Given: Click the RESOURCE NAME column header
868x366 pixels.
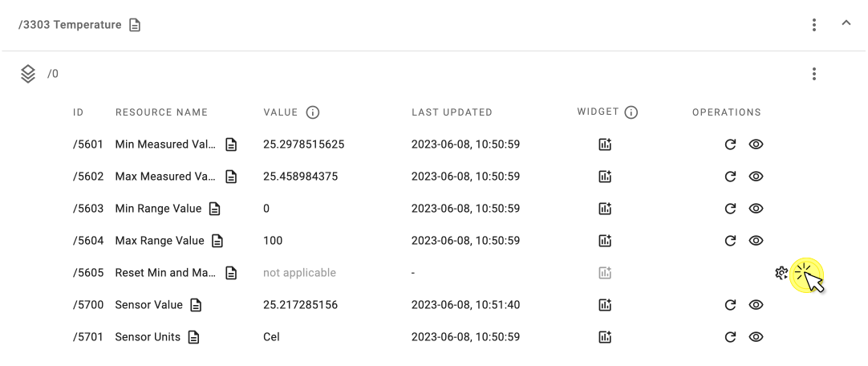Looking at the screenshot, I should [161, 112].
